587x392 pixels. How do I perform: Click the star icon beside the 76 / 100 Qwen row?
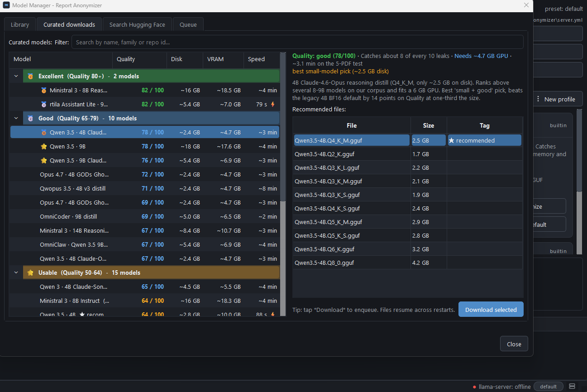(43, 160)
